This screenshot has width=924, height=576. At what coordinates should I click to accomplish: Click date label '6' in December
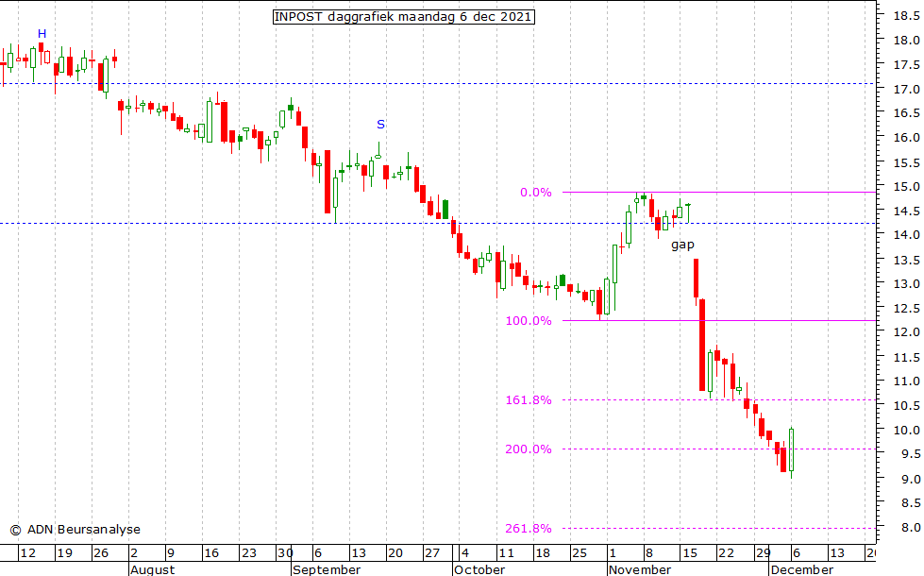(x=797, y=553)
